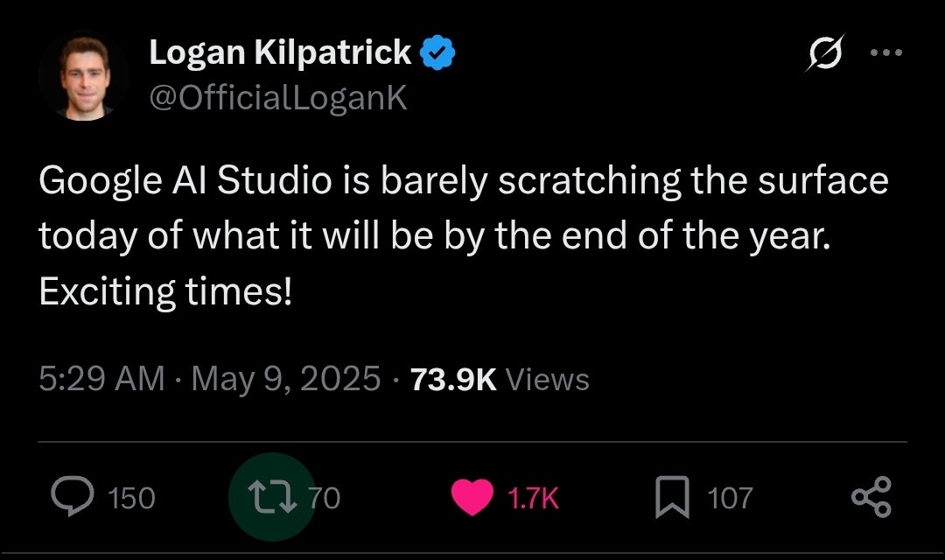Open Logan Kilpatrick's profile picture
Screen dimensions: 945x560
point(85,76)
